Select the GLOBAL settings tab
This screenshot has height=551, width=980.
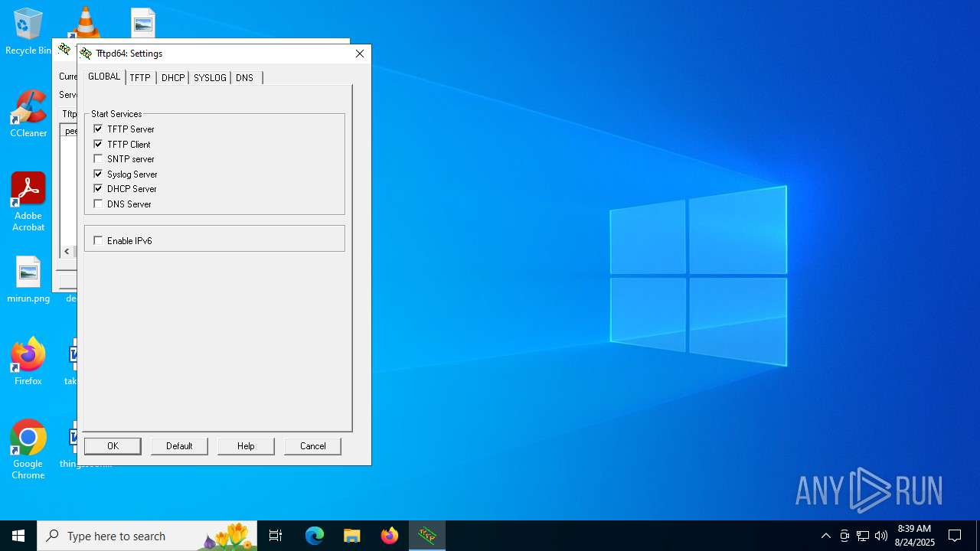(x=104, y=77)
